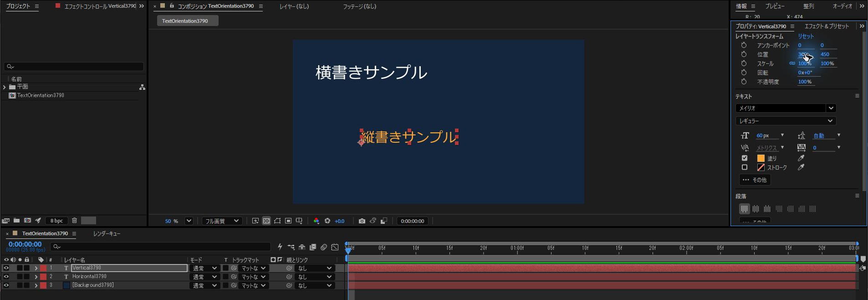Click the viewer timecode 0:00:00:00 button

pos(412,221)
